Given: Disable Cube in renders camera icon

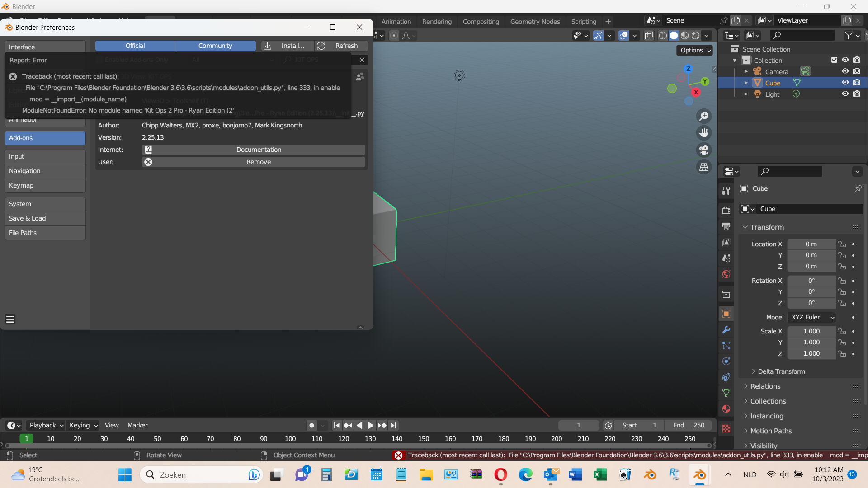Looking at the screenshot, I should coord(857,83).
